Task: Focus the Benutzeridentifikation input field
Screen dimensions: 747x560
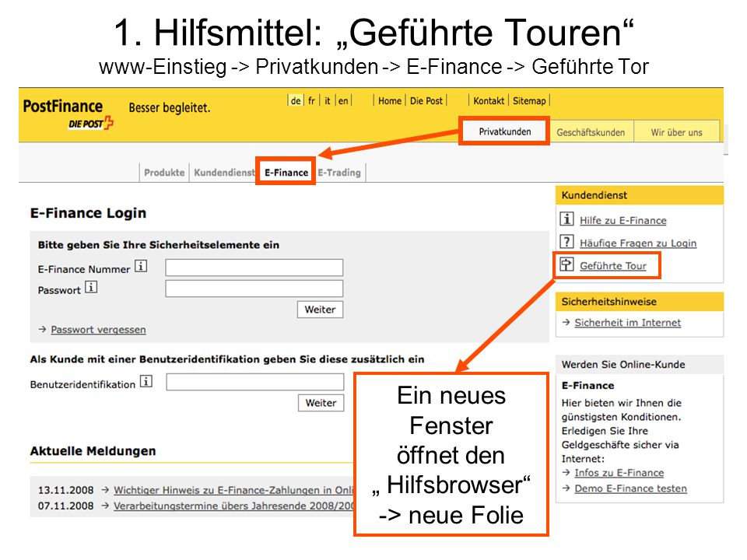Action: [255, 382]
